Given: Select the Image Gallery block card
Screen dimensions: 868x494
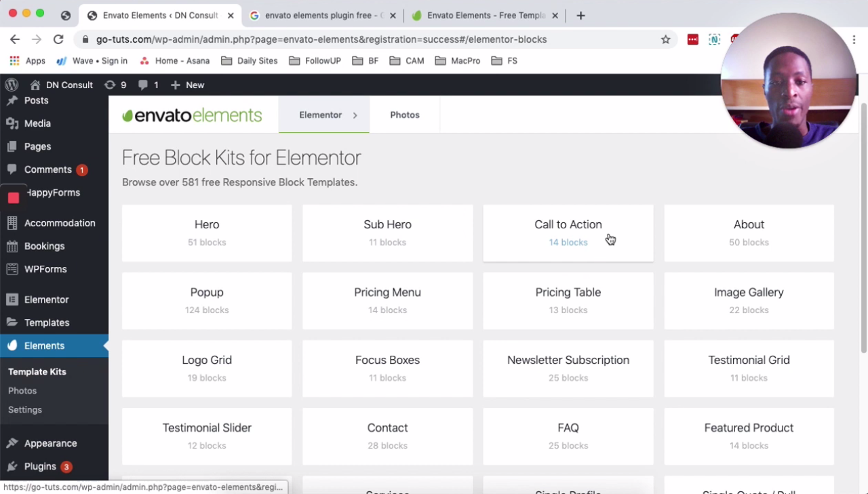Looking at the screenshot, I should (749, 301).
